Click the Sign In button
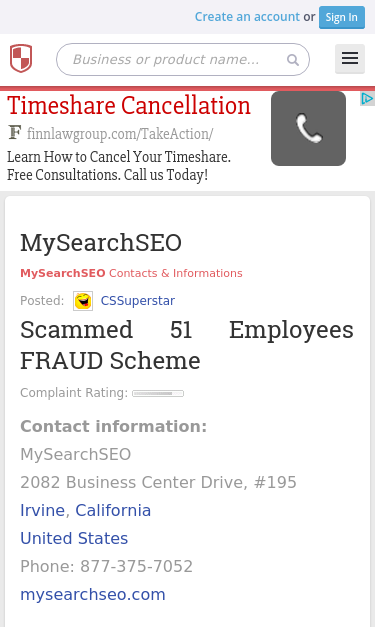The width and height of the screenshot is (375, 627). pos(342,17)
